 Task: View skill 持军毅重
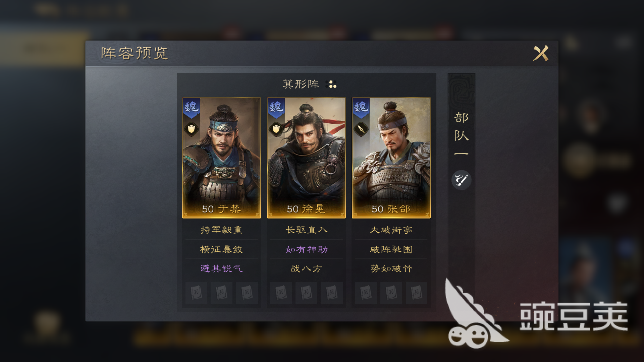(x=221, y=230)
